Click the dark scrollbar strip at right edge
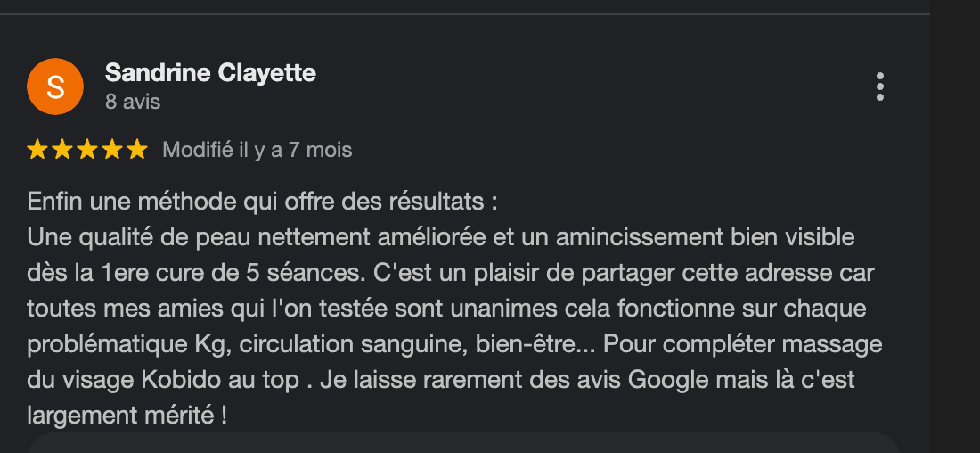This screenshot has height=453, width=980. (955, 226)
